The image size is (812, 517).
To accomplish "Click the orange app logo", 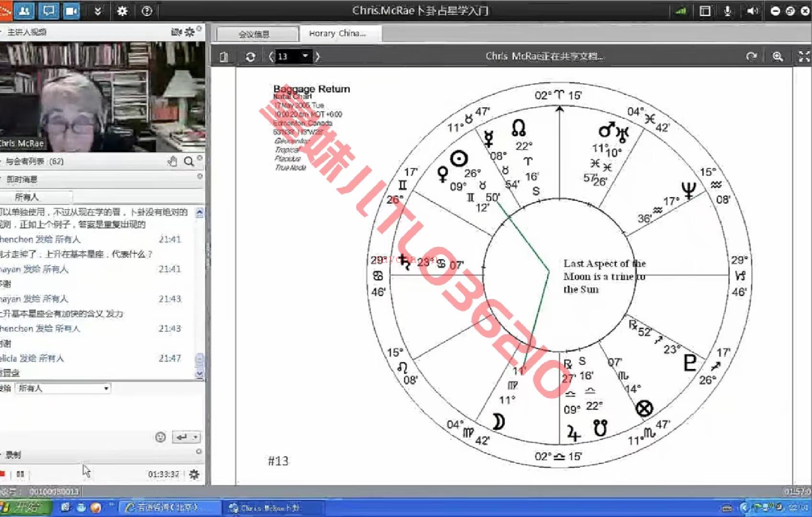I will point(5,11).
